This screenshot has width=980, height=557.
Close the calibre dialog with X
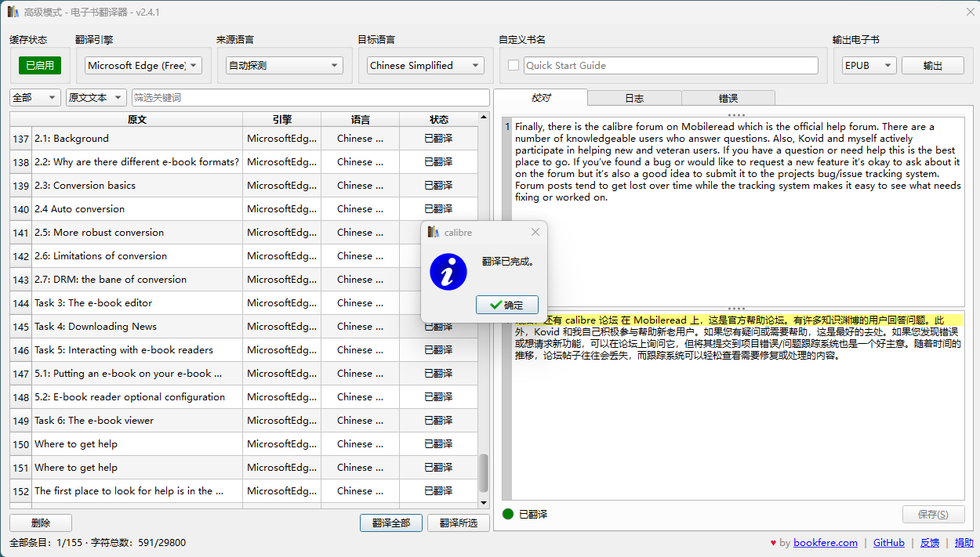click(535, 232)
